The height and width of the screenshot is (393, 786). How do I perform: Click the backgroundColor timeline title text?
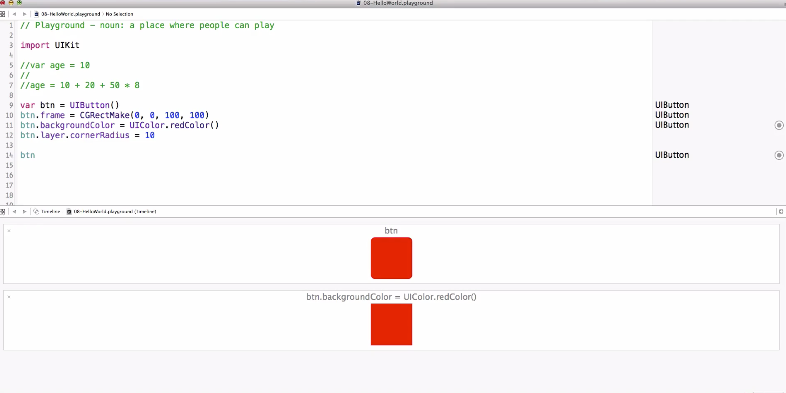(x=391, y=297)
